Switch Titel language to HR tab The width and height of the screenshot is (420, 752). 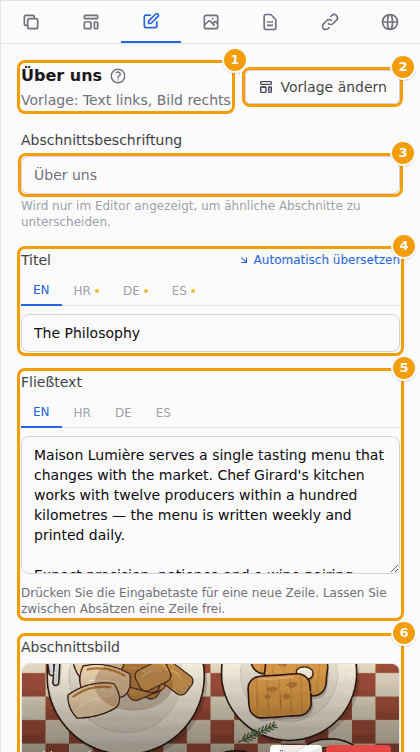point(86,291)
